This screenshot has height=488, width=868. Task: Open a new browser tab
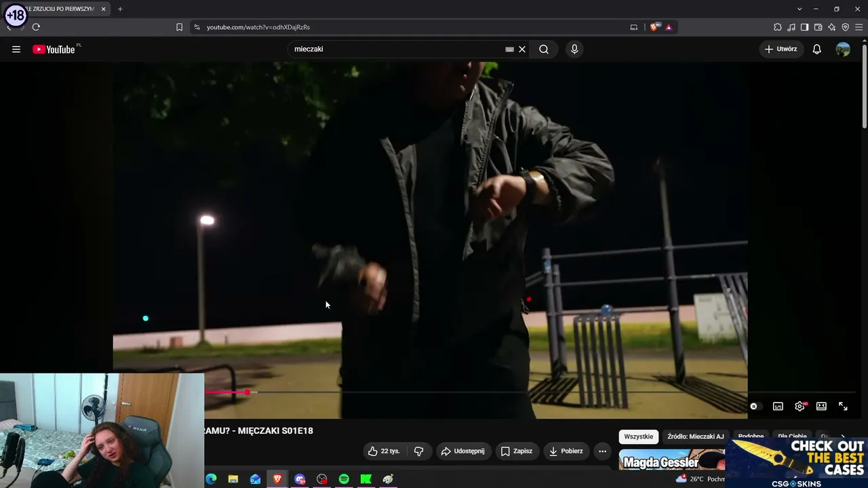pos(120,9)
